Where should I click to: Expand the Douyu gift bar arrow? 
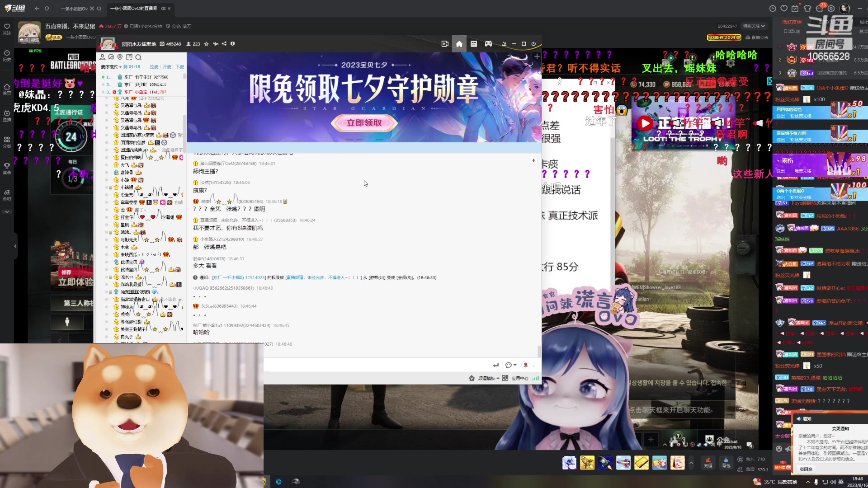coord(691,463)
